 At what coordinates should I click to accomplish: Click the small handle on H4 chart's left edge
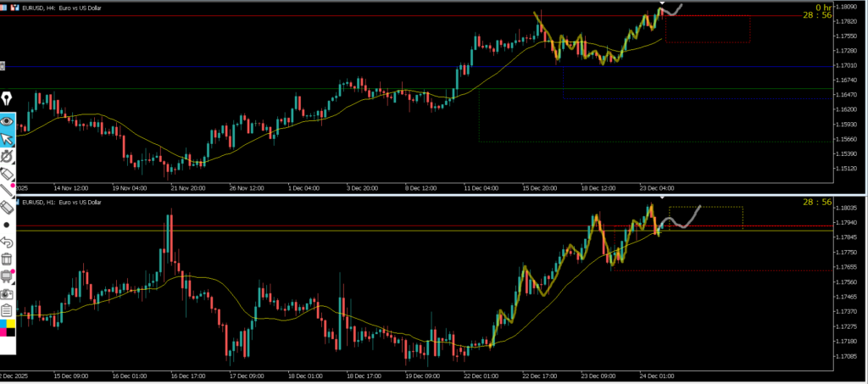pyautogui.click(x=3, y=65)
